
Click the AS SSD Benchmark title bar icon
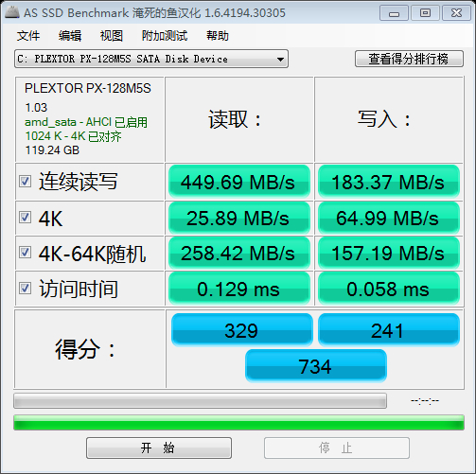coord(12,12)
